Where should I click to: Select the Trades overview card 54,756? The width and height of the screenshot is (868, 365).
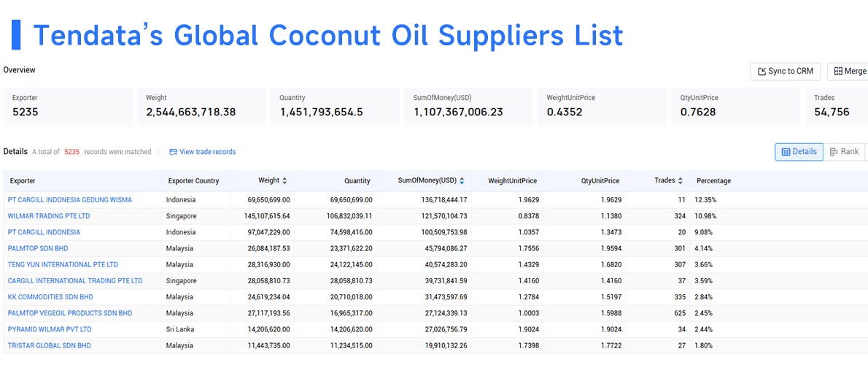837,107
